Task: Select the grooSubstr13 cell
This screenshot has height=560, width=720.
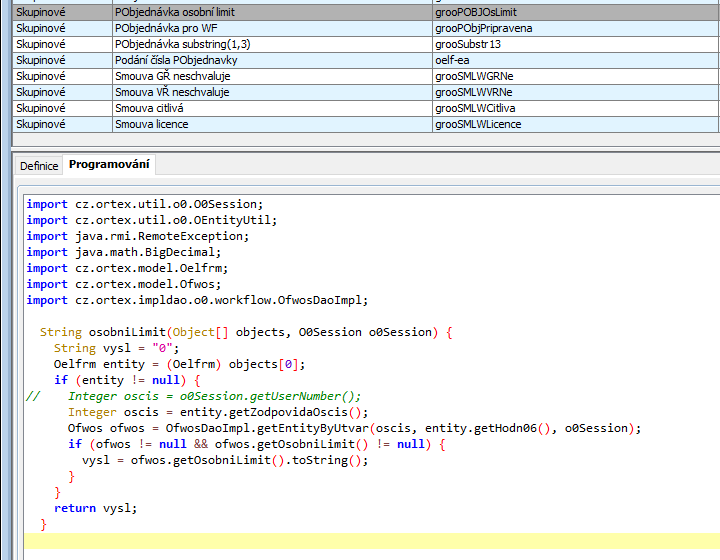Action: 468,44
